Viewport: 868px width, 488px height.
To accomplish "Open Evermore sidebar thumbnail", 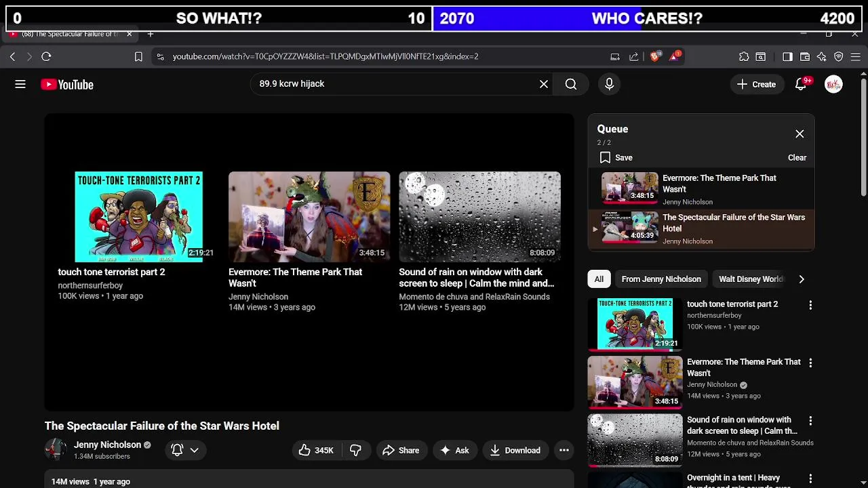I will tap(635, 382).
